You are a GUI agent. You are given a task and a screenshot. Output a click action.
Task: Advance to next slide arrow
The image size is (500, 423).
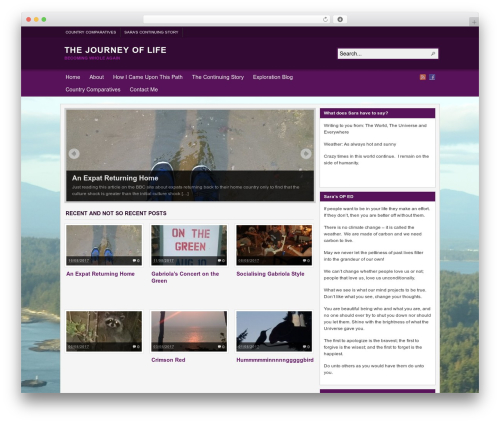pyautogui.click(x=306, y=154)
